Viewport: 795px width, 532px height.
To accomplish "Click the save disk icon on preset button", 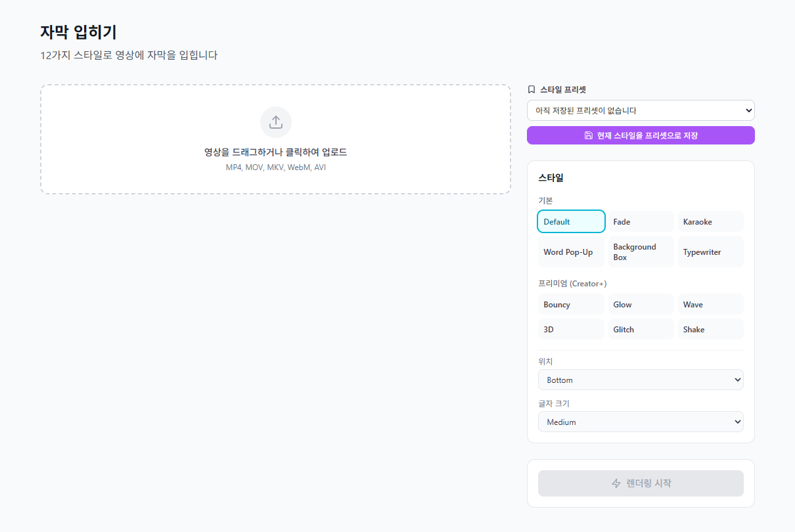I will [589, 135].
